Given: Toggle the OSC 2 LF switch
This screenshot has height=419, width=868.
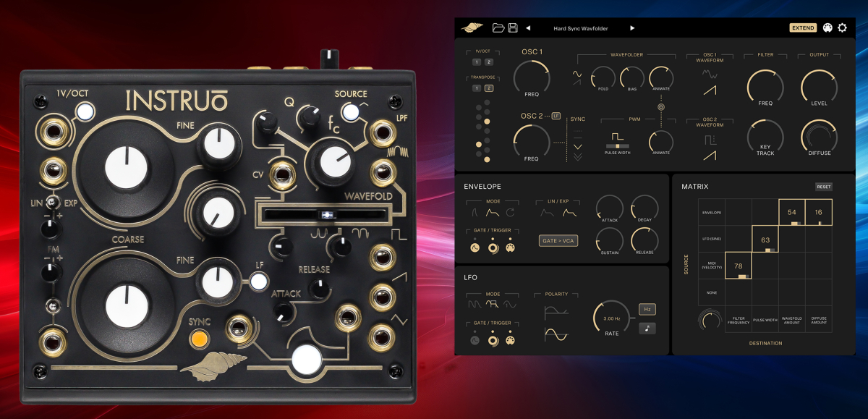Looking at the screenshot, I should coord(556,116).
